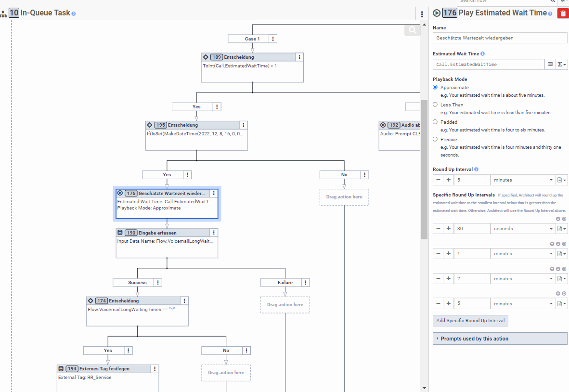This screenshot has width=569, height=392.
Task: Switch Estimated Wait Time to literal mode
Action: click(550, 64)
